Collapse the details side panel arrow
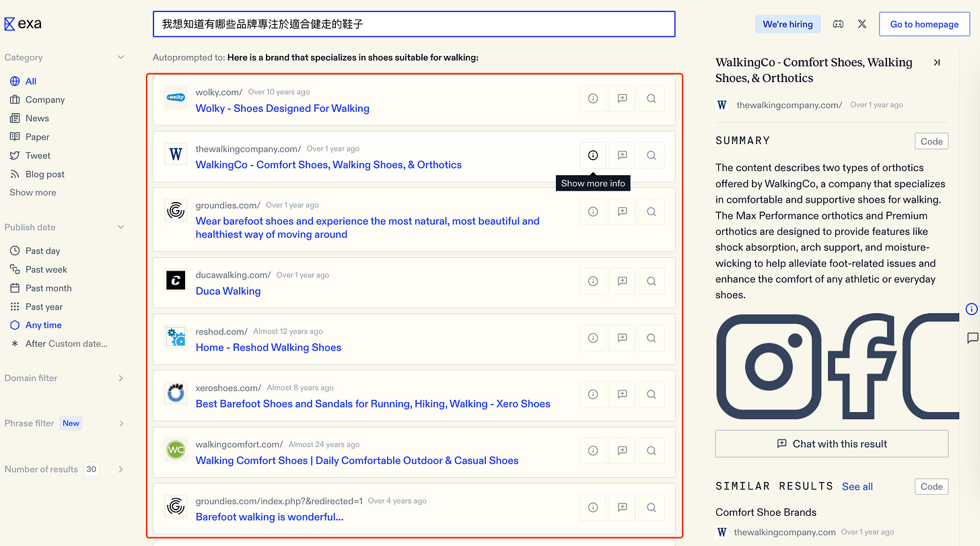This screenshot has width=980, height=546. pos(936,63)
